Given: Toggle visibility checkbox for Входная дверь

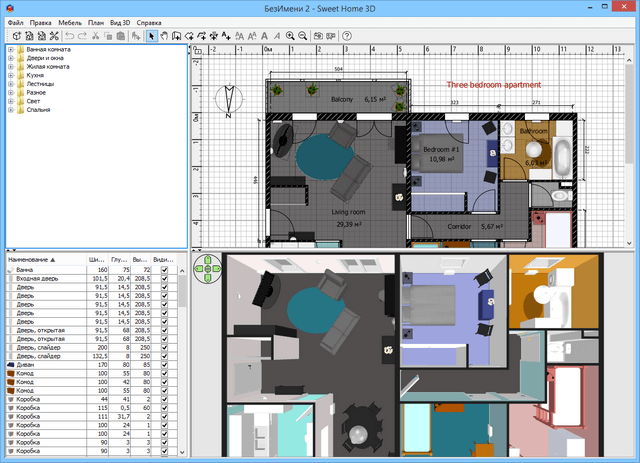Looking at the screenshot, I should click(165, 279).
